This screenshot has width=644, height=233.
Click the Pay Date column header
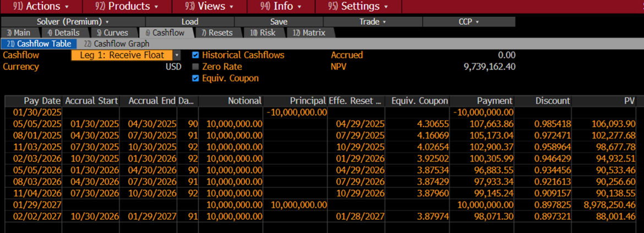[x=33, y=101]
